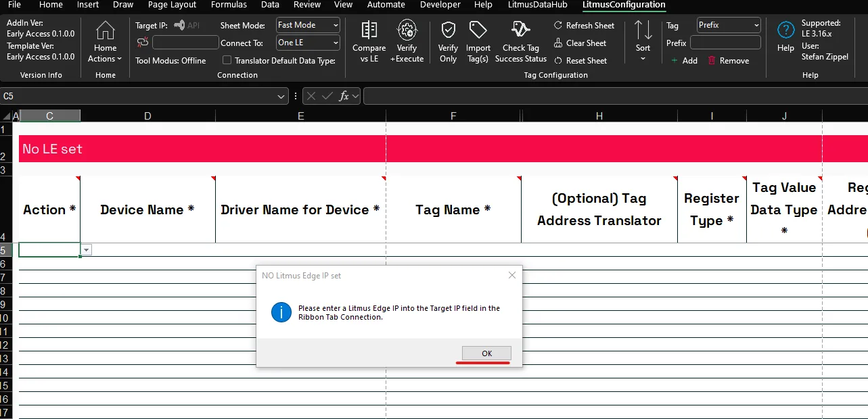
Task: Switch to the Draw tab
Action: (x=123, y=5)
